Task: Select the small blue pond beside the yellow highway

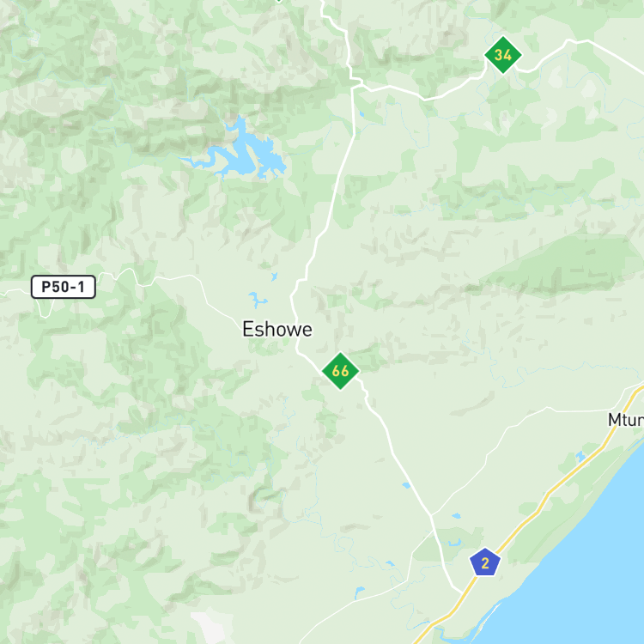Action: pos(580,456)
